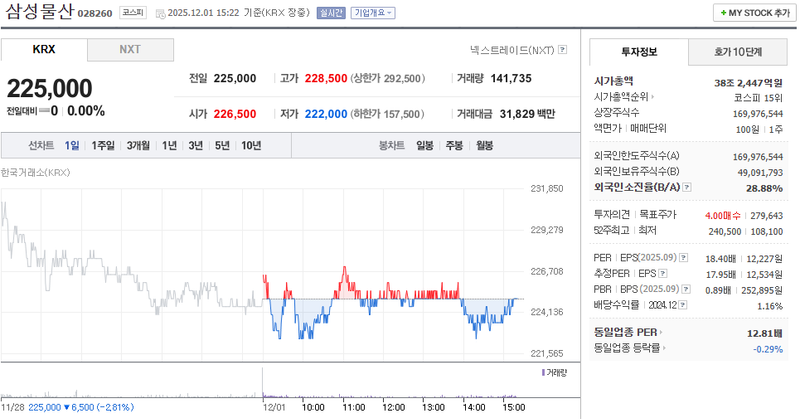Show the 5년 line chart
This screenshot has width=800, height=419.
click(x=222, y=145)
